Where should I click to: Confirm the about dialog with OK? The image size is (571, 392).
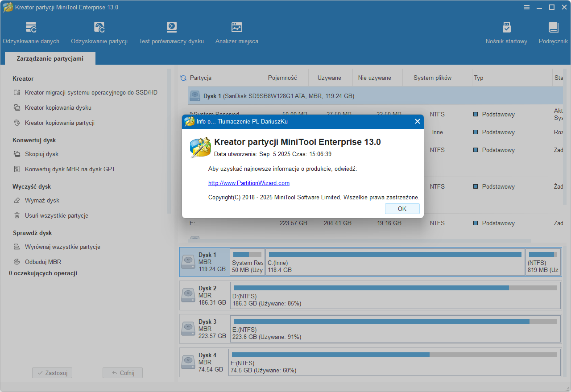coord(402,209)
